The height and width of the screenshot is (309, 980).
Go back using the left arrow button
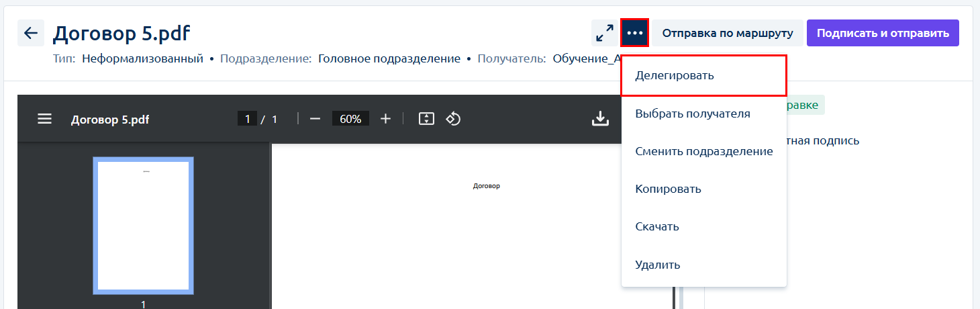pos(31,33)
